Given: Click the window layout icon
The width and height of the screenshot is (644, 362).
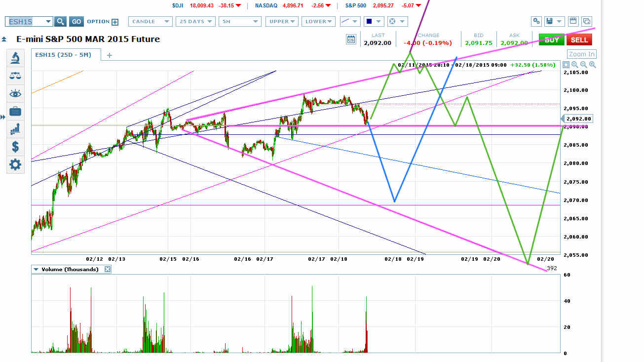Looking at the screenshot, I should click(x=573, y=21).
